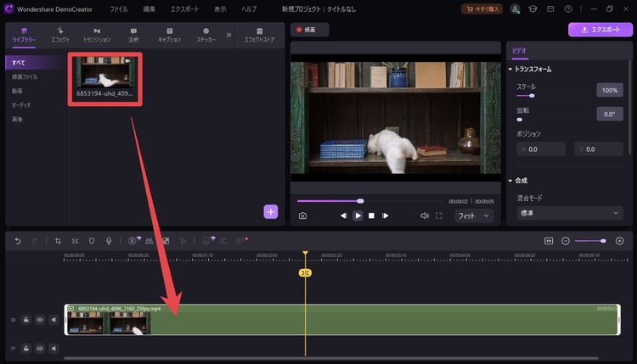This screenshot has width=637, height=364.
Task: Select 動画 category in sidebar
Action: click(17, 91)
